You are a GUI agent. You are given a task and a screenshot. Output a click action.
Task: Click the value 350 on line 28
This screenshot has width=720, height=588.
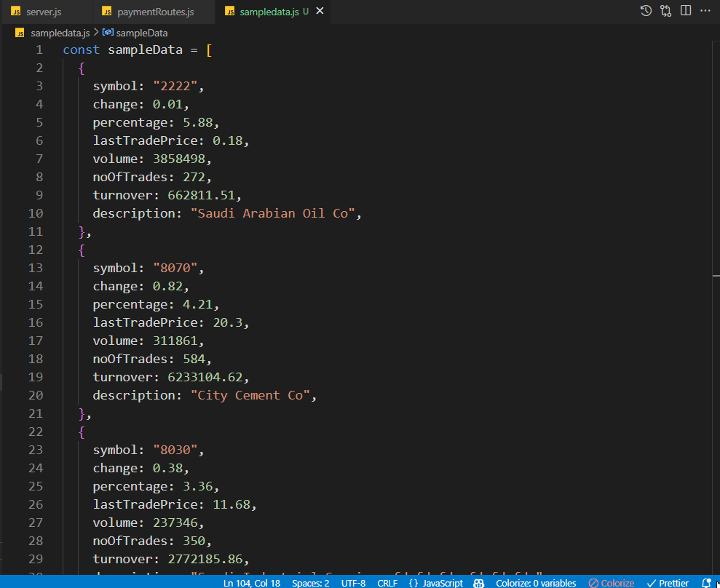coord(194,541)
